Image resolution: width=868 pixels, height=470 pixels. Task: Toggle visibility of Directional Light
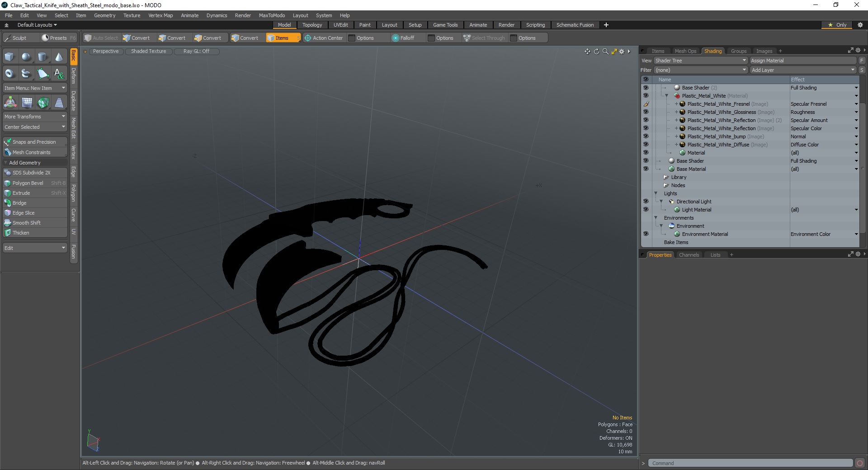tap(646, 202)
